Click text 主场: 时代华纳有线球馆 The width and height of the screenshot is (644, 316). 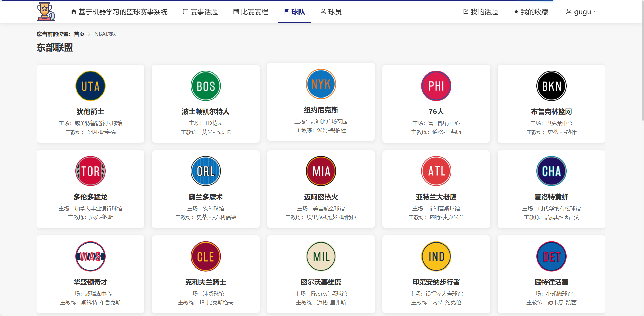pyautogui.click(x=551, y=208)
